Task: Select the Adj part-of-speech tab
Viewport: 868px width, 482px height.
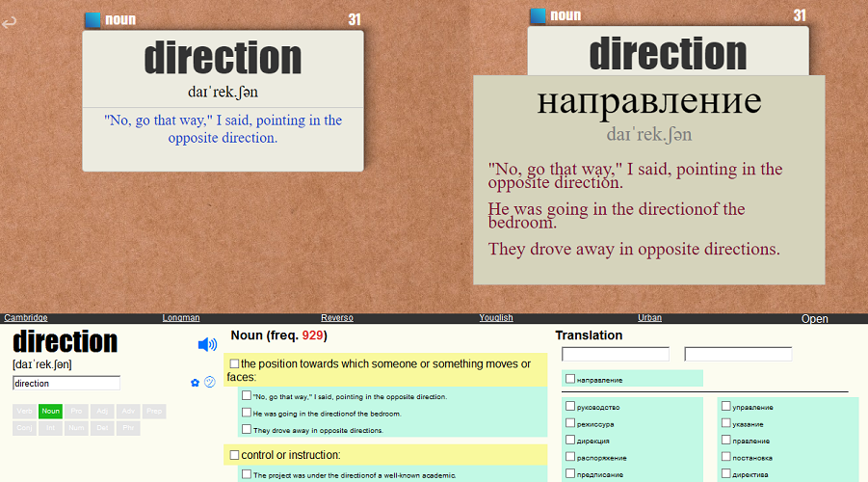Action: click(x=102, y=411)
